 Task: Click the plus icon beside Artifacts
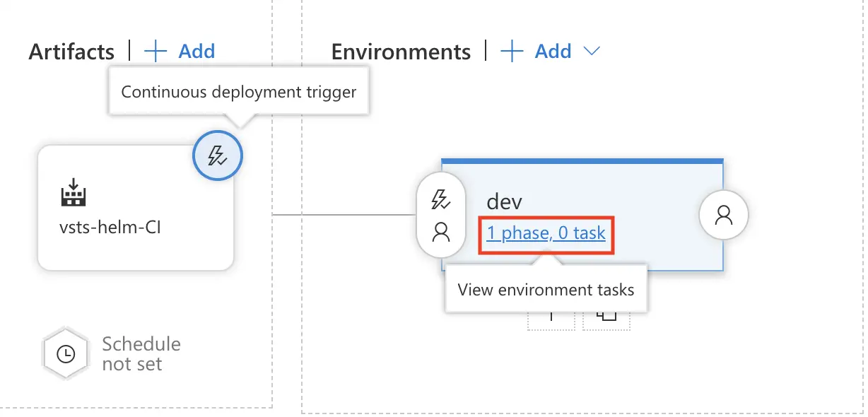(156, 51)
